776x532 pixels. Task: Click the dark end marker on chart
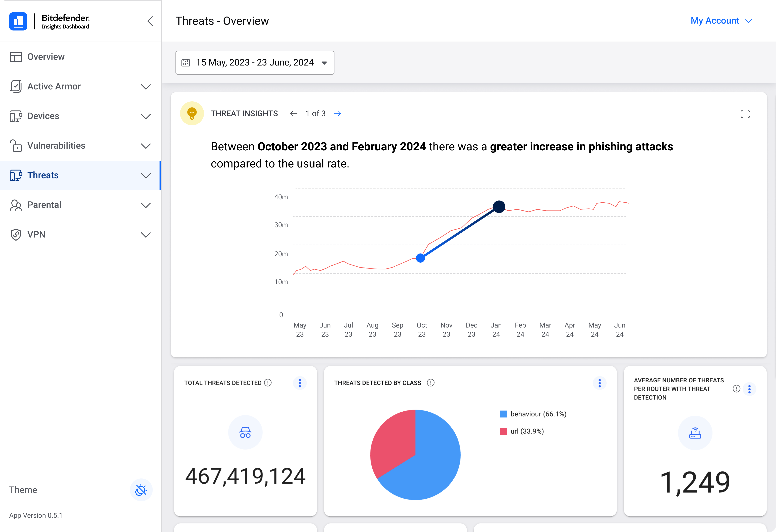(499, 207)
